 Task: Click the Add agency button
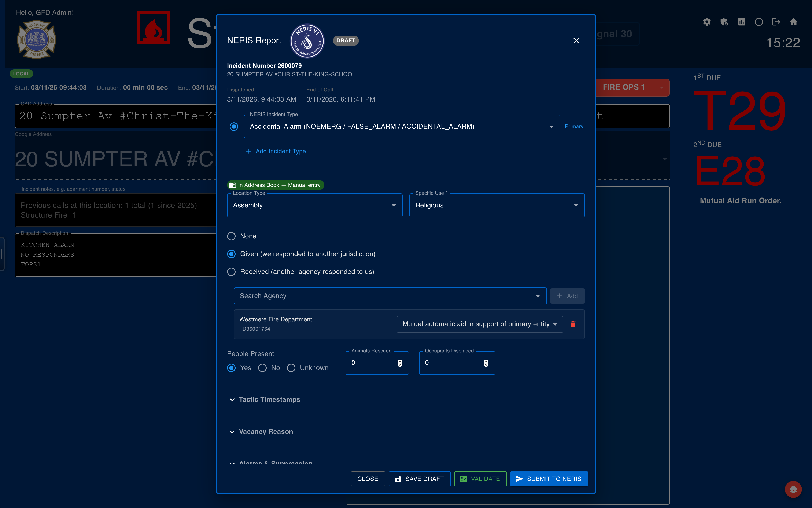pyautogui.click(x=567, y=296)
